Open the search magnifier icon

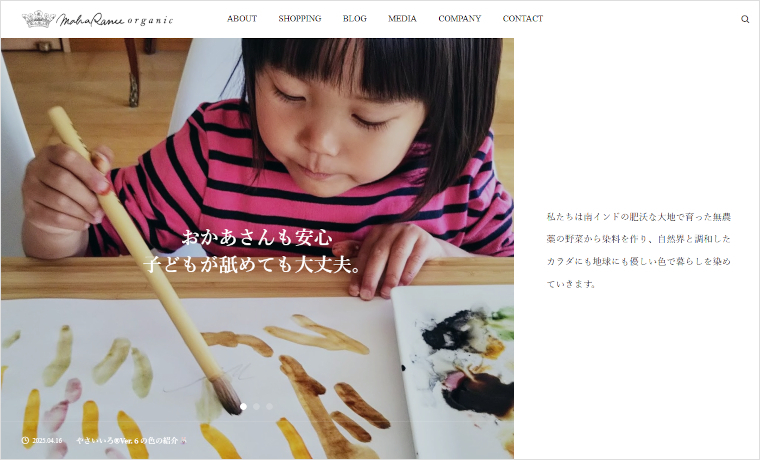tap(745, 19)
